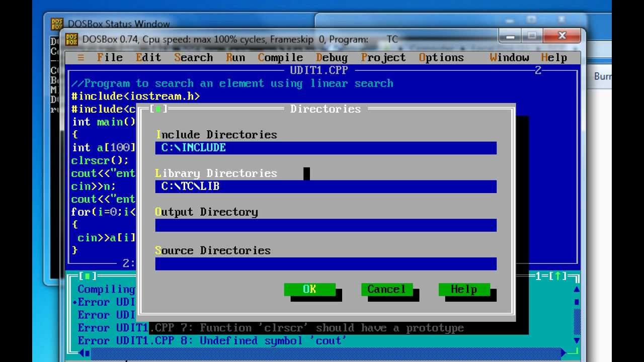This screenshot has height=362, width=644.
Task: Zoom the message window with the up-arrow box
Action: (x=558, y=276)
